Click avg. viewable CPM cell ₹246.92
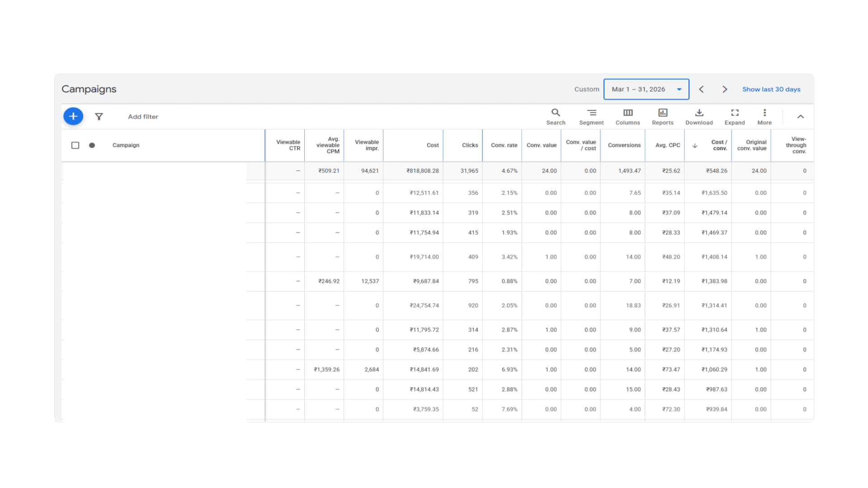The image size is (868, 488). pyautogui.click(x=329, y=282)
